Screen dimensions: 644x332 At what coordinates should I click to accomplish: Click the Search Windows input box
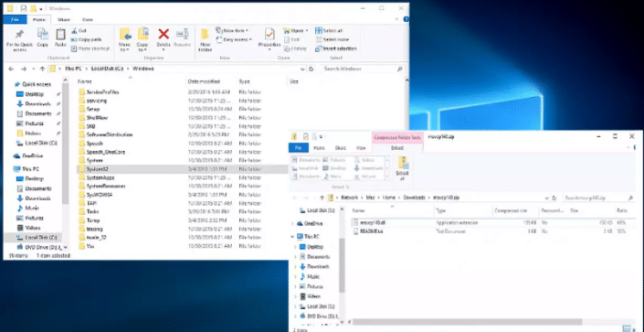363,70
